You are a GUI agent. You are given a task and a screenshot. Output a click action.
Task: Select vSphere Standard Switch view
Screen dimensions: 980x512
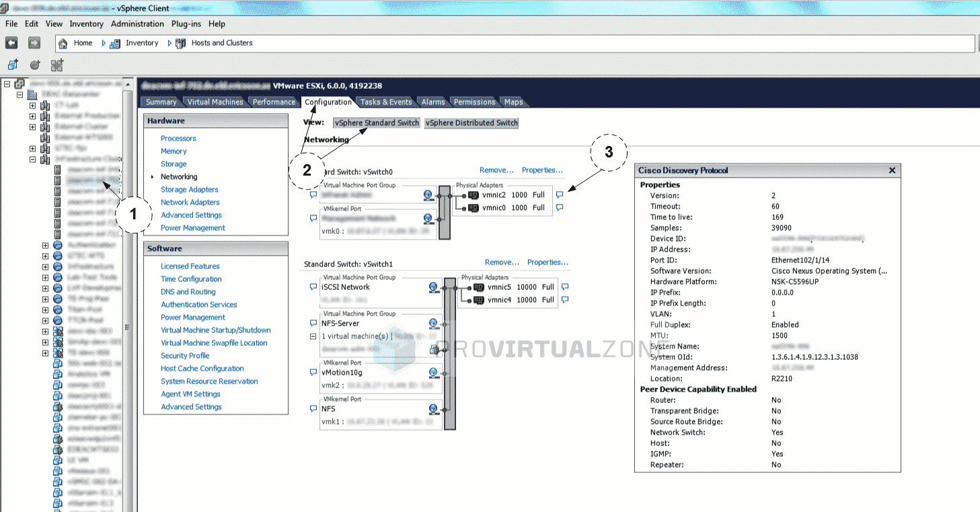pyautogui.click(x=377, y=123)
